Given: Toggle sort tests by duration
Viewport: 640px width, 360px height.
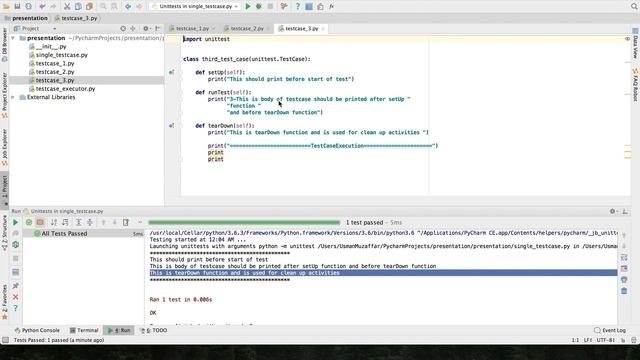Looking at the screenshot, I should (65, 222).
